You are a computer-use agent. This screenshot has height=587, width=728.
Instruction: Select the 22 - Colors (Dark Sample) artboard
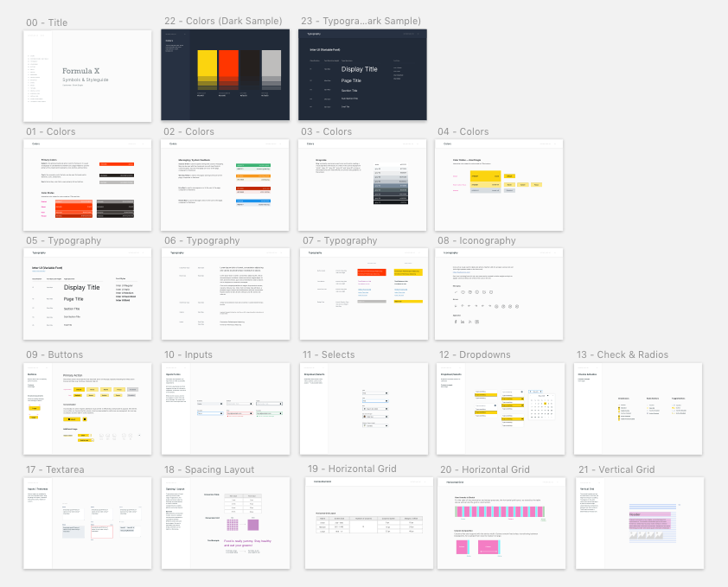pos(225,74)
